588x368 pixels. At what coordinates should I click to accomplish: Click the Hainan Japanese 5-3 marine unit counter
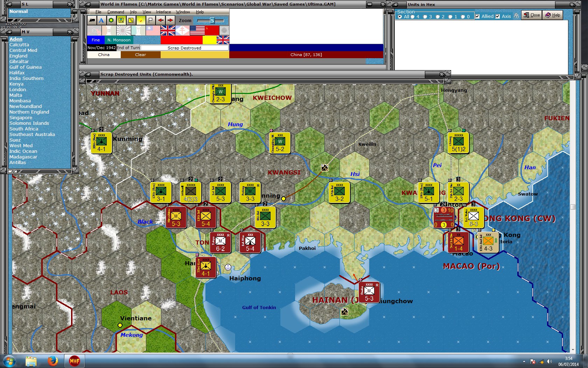coord(369,292)
